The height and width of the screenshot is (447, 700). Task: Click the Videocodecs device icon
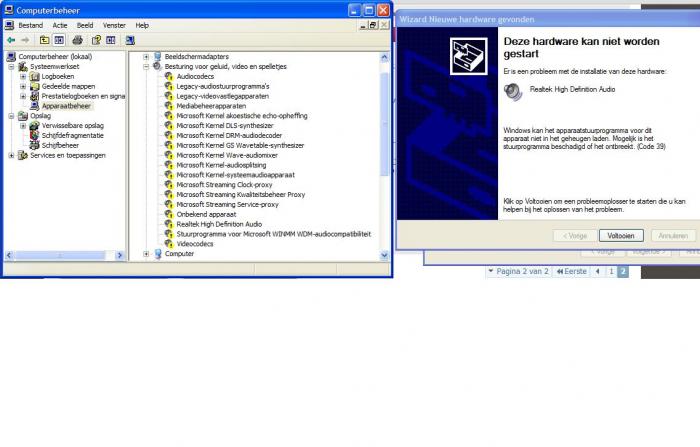pyautogui.click(x=169, y=244)
